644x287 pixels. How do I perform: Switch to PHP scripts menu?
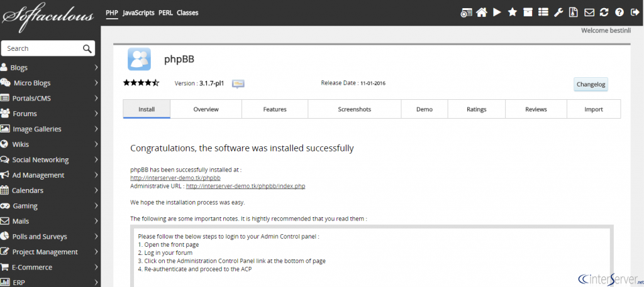[112, 13]
